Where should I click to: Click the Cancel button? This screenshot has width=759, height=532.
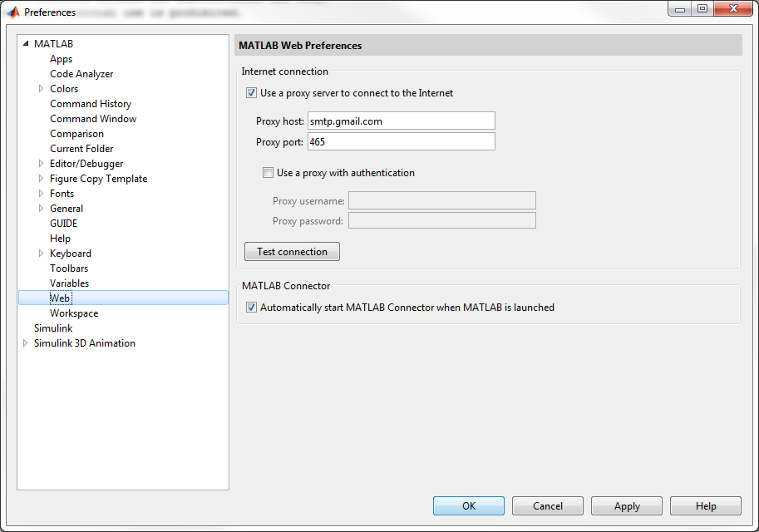[x=548, y=506]
